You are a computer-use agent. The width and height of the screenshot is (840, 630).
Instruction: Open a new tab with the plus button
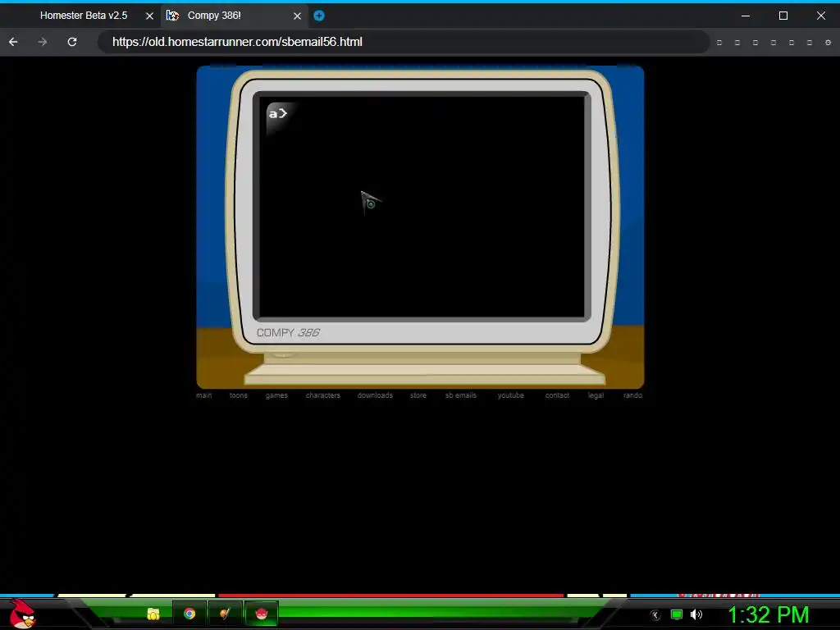click(319, 16)
